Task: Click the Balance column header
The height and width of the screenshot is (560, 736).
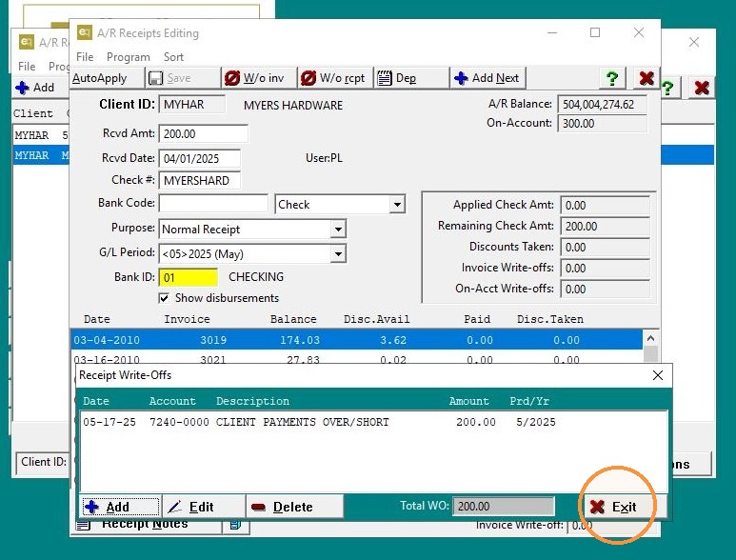Action: point(293,319)
